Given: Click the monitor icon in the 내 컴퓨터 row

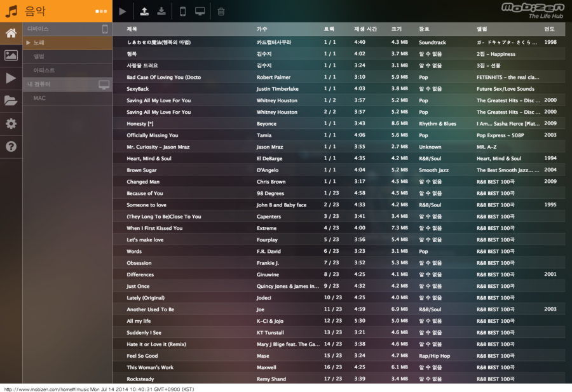Looking at the screenshot, I should click(x=104, y=84).
